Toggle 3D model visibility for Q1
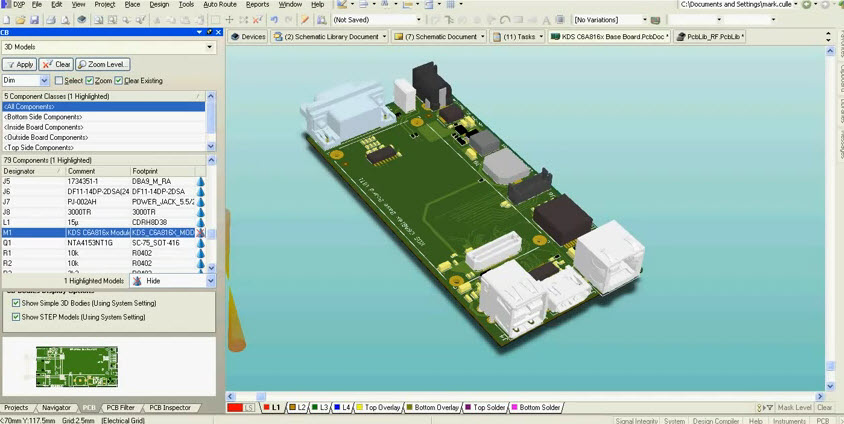 (200, 243)
